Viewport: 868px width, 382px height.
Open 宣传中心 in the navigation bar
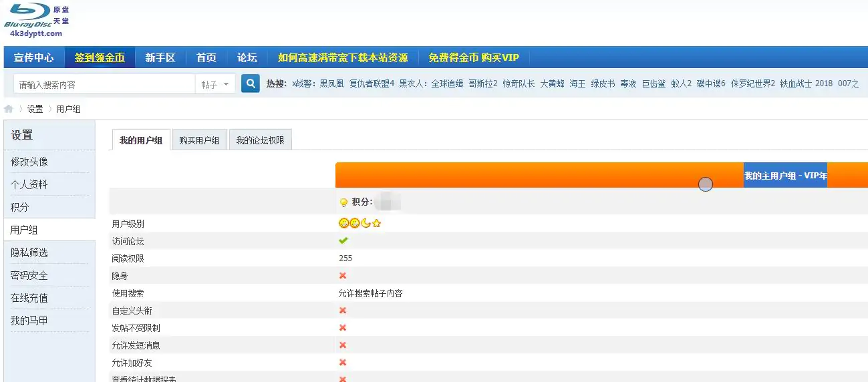tap(34, 57)
